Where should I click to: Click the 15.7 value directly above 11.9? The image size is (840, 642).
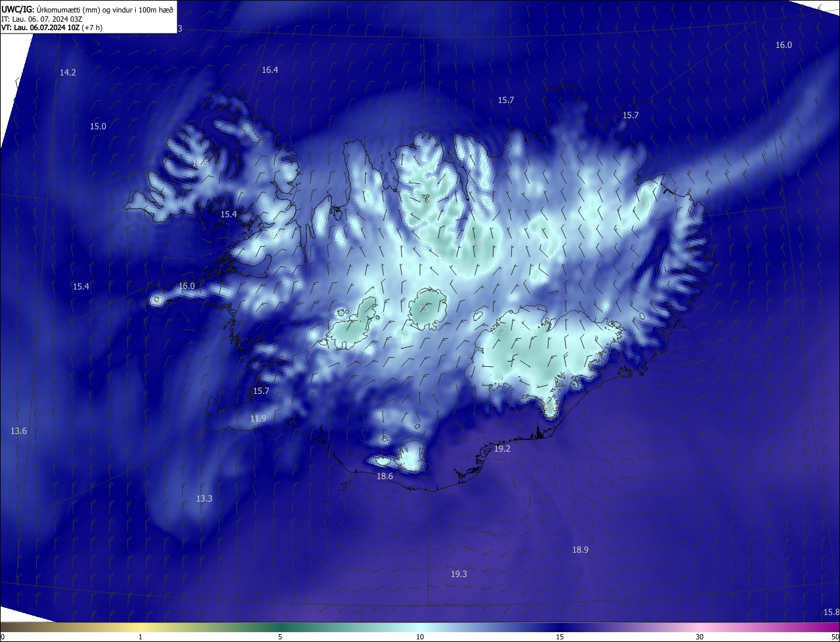pos(261,391)
